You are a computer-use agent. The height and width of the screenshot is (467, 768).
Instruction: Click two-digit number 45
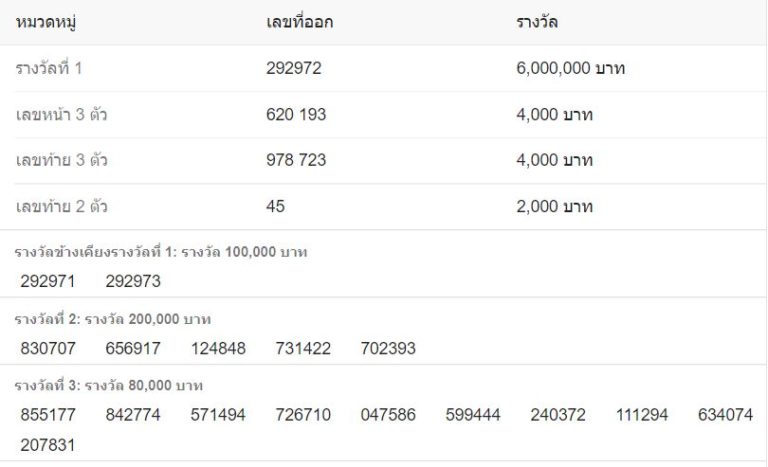click(275, 206)
